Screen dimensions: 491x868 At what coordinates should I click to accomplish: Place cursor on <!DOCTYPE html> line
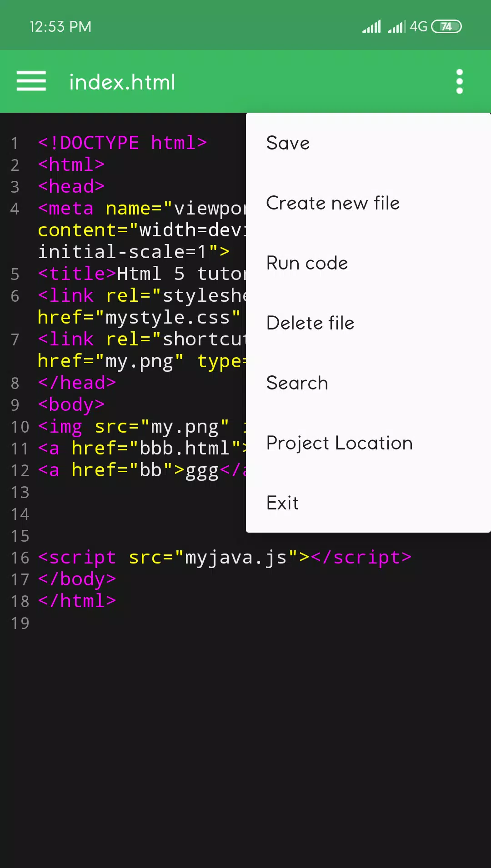pyautogui.click(x=122, y=143)
